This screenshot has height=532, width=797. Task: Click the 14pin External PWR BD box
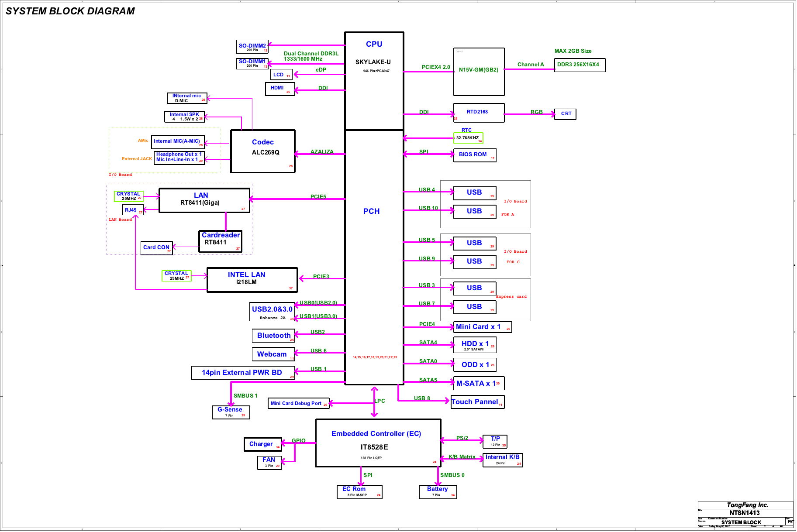click(x=243, y=373)
